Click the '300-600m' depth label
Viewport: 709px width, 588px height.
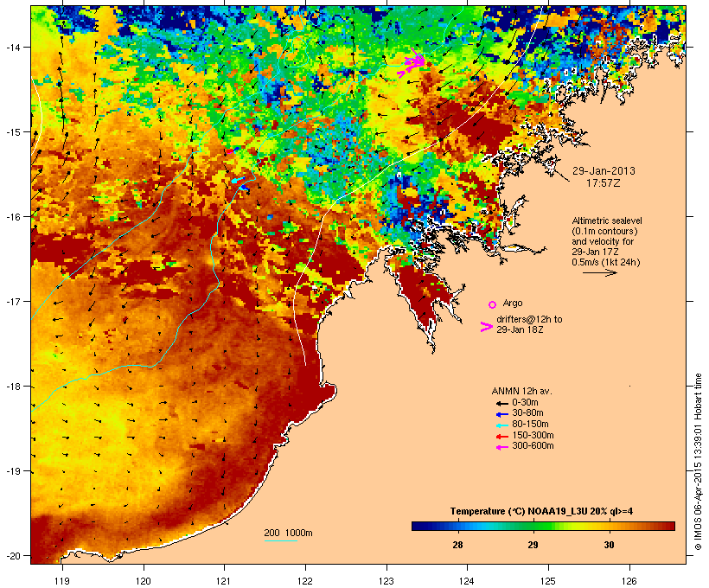point(533,446)
